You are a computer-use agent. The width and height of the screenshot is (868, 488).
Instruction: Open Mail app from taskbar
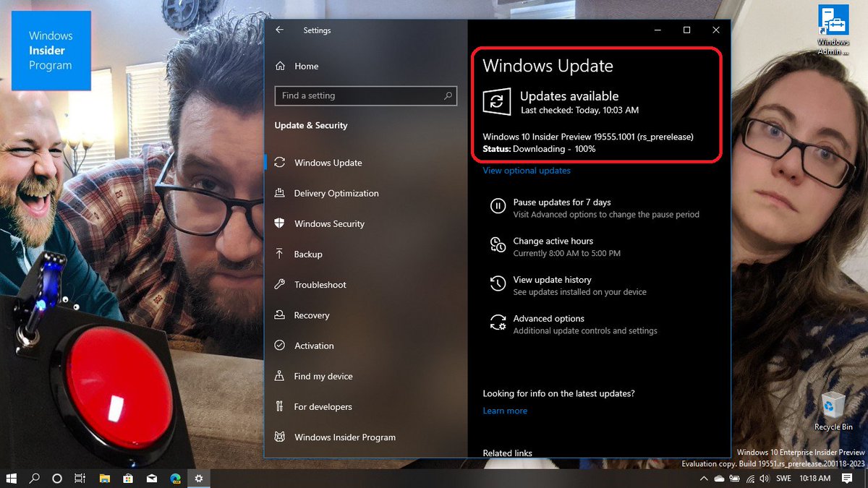152,478
